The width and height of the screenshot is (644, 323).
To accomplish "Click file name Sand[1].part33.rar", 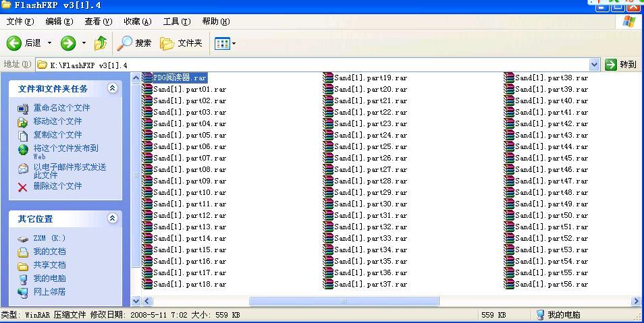I will pos(371,239).
